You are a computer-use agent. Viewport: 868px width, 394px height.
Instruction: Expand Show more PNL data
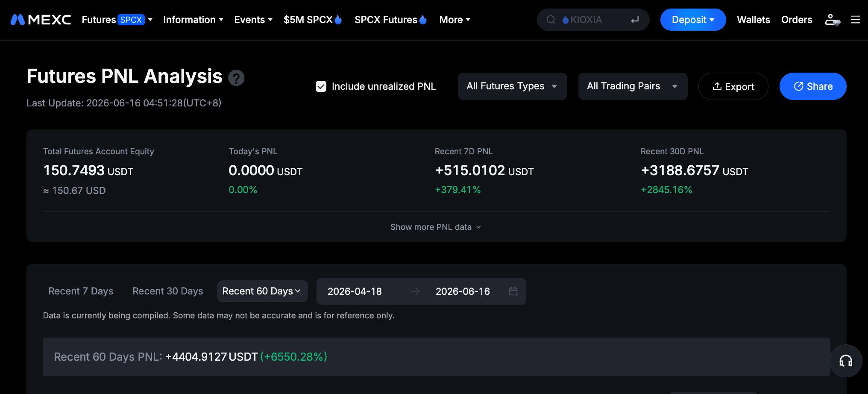pos(436,227)
